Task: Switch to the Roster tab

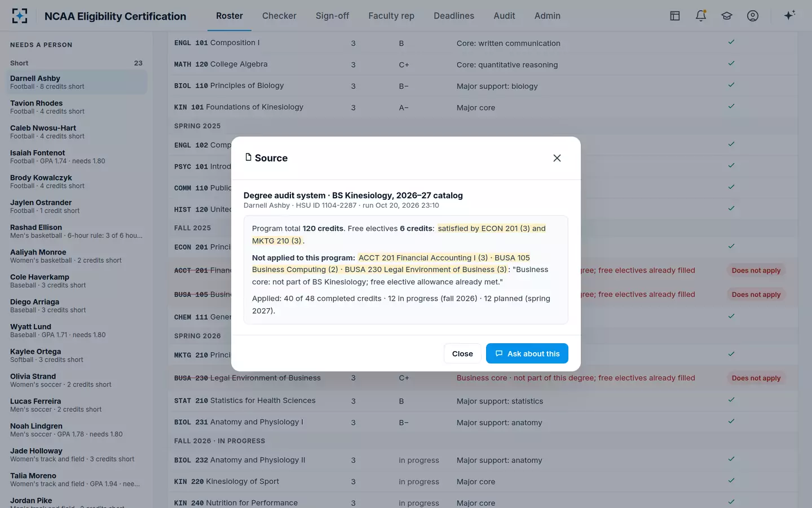Action: pyautogui.click(x=230, y=16)
